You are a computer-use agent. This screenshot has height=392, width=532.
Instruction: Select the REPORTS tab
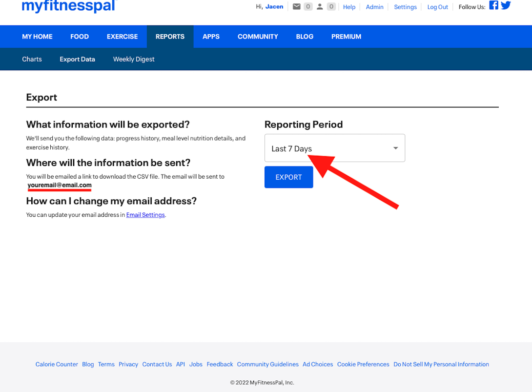[170, 37]
